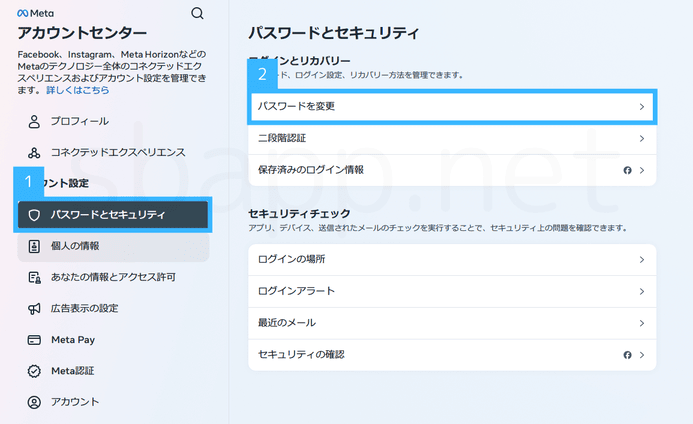Open the パスワードを変更 row
Image resolution: width=693 pixels, height=424 pixels.
point(452,107)
